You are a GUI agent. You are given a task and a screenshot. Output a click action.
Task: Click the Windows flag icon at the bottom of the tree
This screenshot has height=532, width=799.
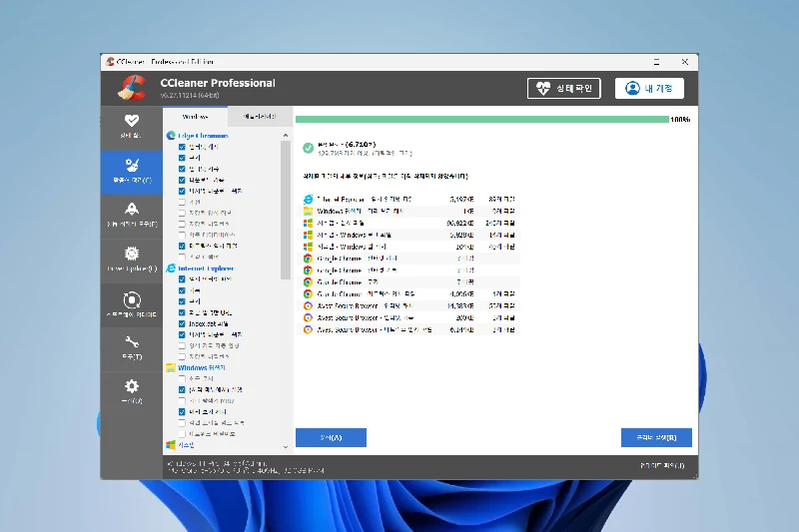pos(171,445)
